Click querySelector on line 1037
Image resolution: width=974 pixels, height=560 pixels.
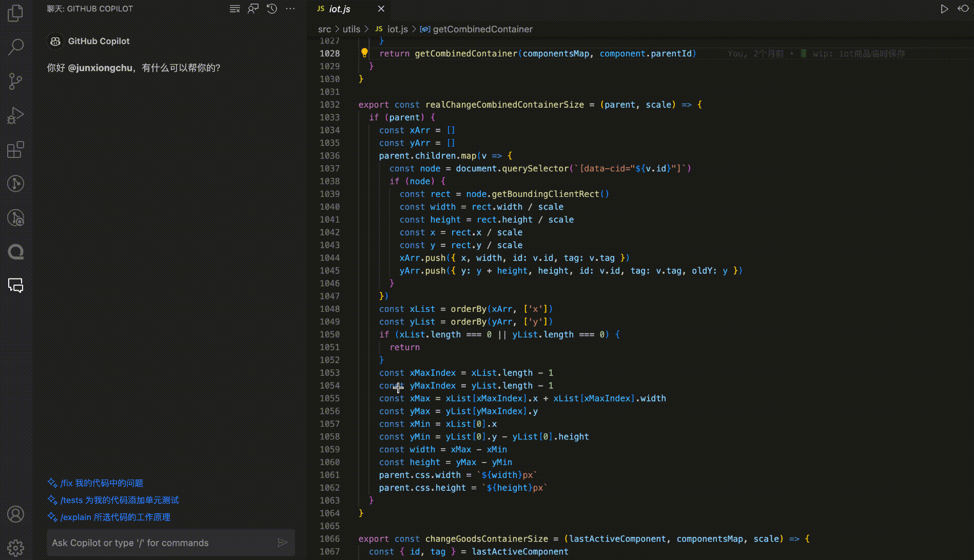click(x=535, y=168)
